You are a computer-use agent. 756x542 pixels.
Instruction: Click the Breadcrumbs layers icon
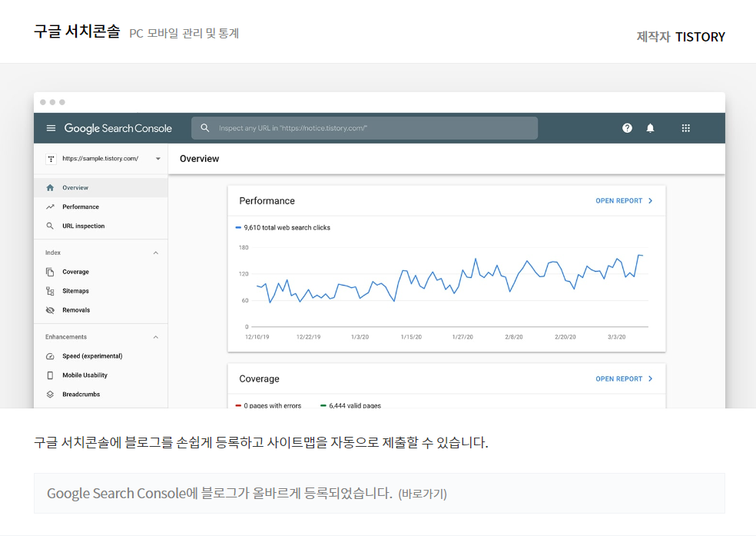(x=50, y=394)
